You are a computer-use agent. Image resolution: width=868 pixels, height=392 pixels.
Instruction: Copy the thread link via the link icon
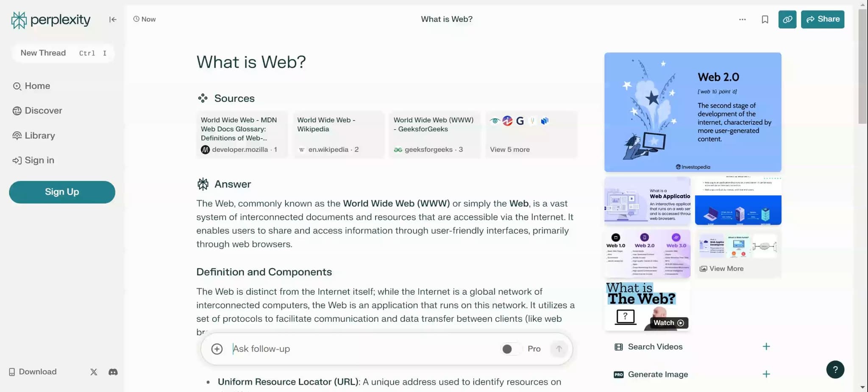click(x=787, y=19)
